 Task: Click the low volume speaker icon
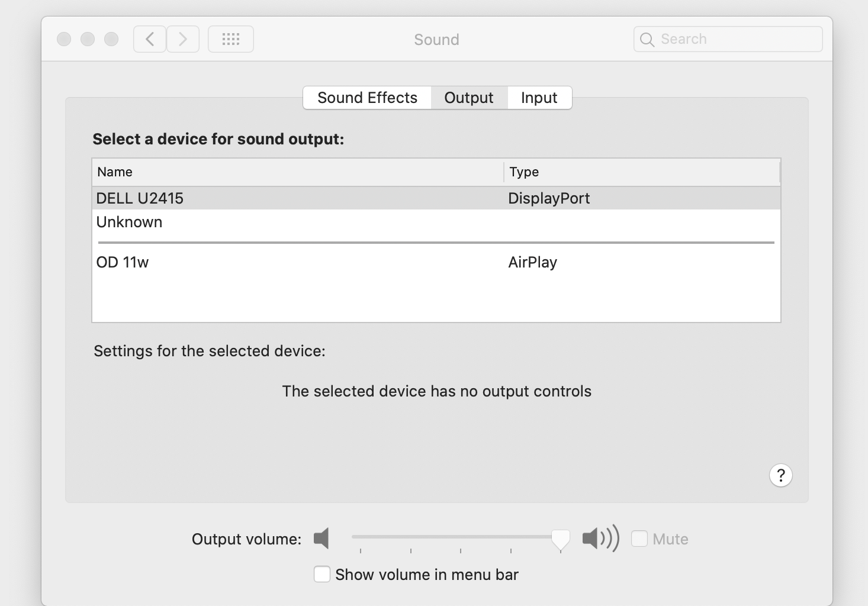click(x=322, y=539)
